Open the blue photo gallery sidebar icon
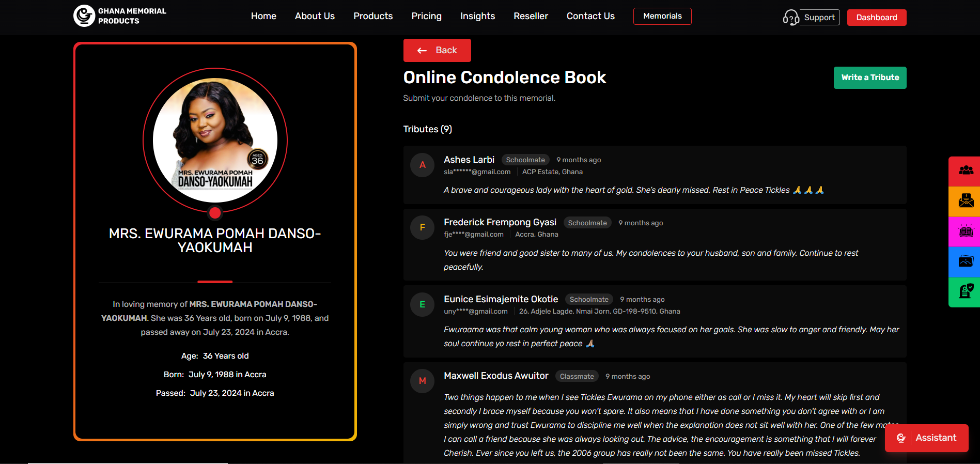 tap(965, 261)
